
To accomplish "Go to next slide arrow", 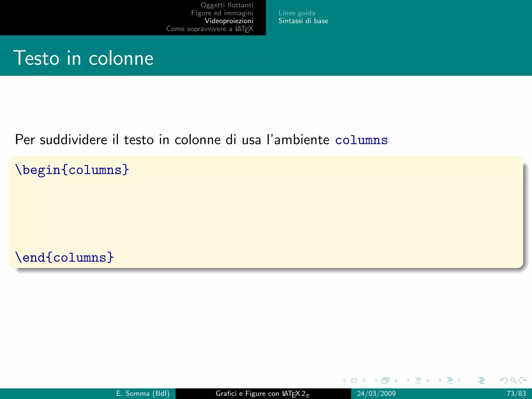I will pyautogui.click(x=364, y=380).
